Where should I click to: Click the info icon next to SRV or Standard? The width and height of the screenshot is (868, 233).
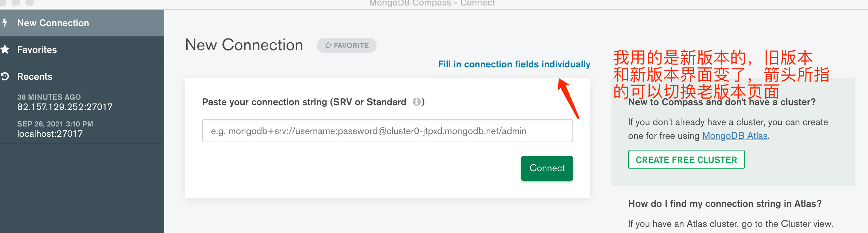pyautogui.click(x=417, y=102)
